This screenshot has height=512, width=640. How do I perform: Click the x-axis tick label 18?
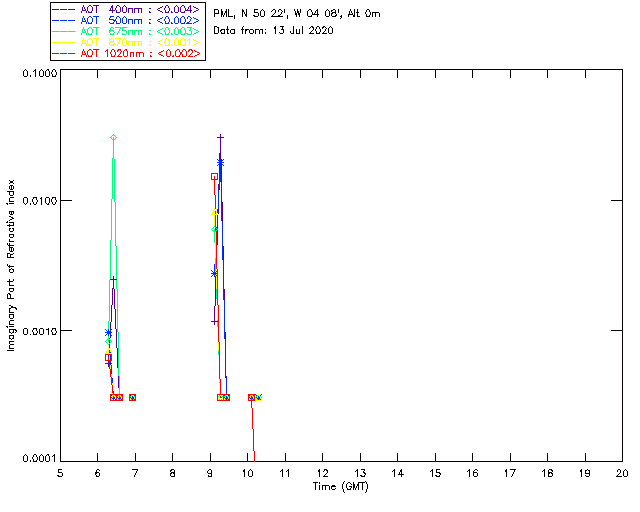(x=547, y=473)
